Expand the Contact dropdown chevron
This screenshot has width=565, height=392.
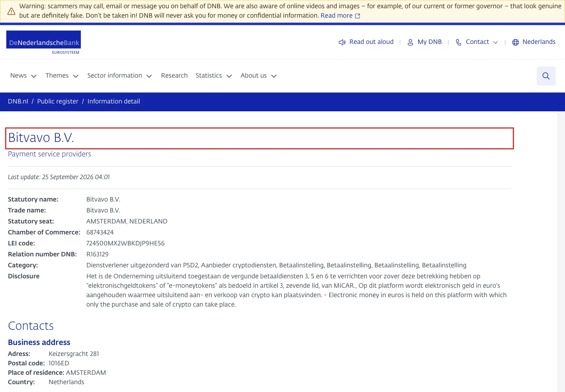[496, 42]
